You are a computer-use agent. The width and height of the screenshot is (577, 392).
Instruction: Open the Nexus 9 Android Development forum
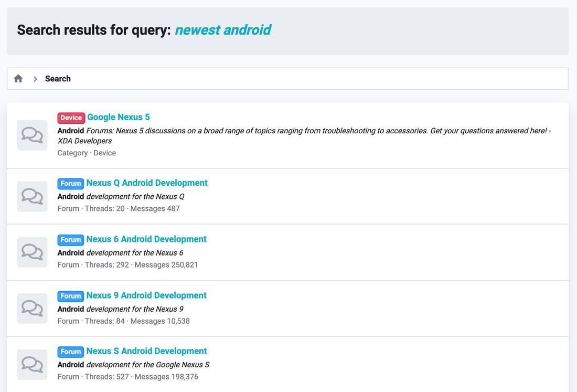click(146, 295)
